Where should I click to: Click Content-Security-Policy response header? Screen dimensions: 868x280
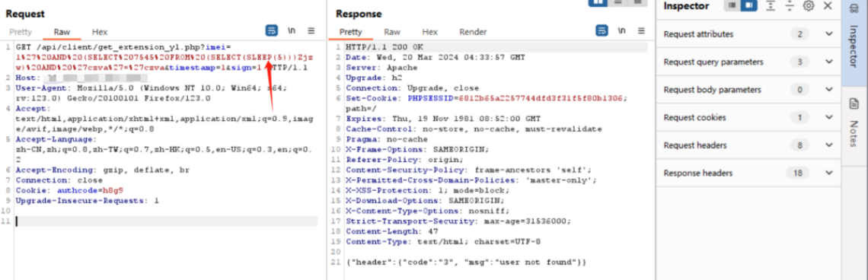pos(469,170)
